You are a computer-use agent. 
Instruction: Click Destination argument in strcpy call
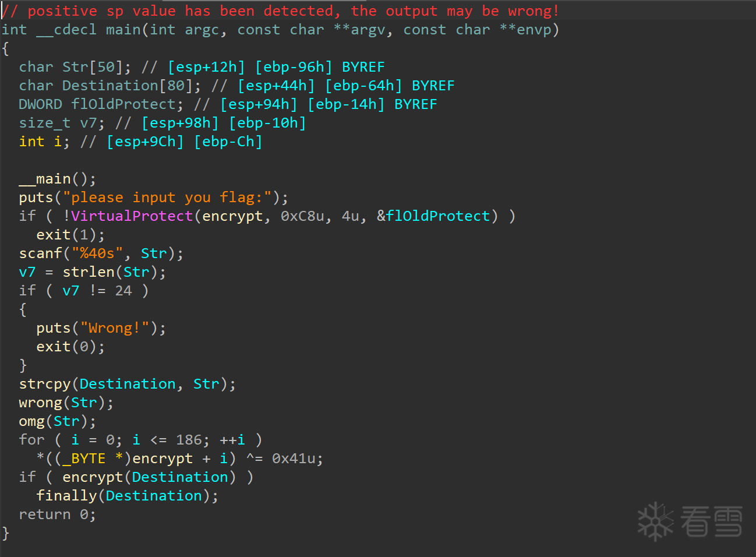[x=128, y=384]
